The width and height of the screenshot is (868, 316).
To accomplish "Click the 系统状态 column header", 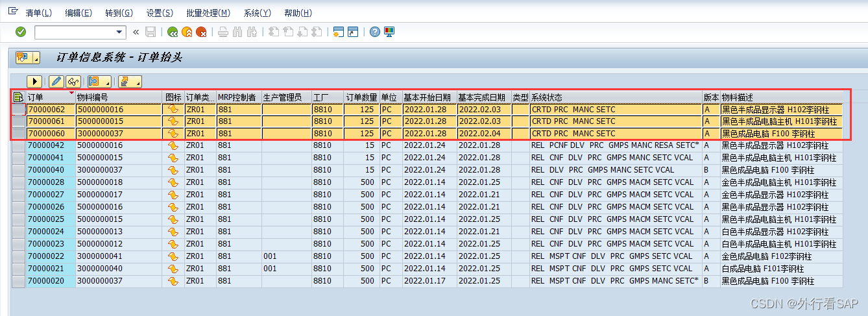I will tap(616, 97).
